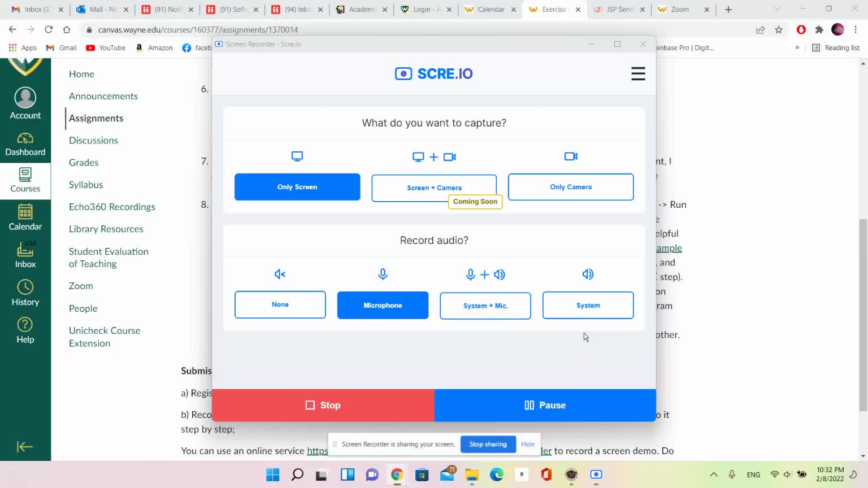Screen dimensions: 868x488
Task: Click the SCRE.IO logo
Action: (433, 73)
